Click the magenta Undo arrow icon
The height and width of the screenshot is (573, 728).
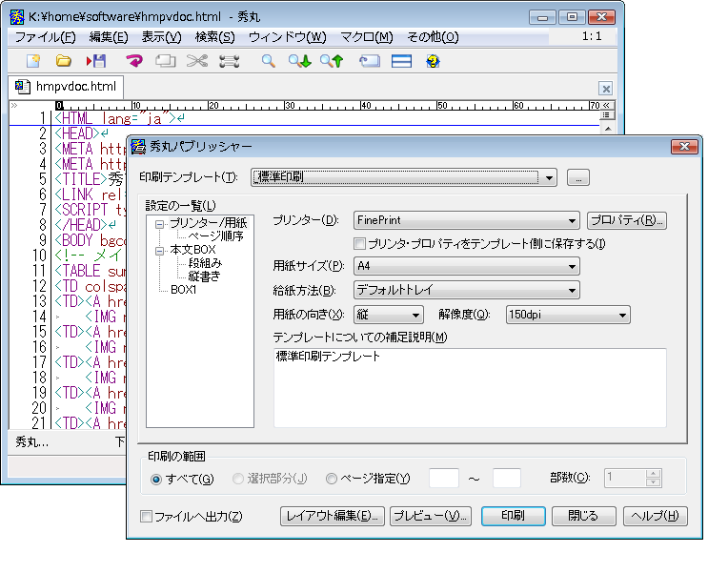[x=134, y=61]
